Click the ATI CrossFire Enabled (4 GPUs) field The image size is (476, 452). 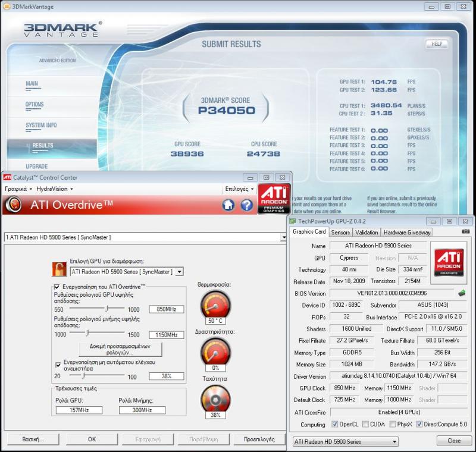pyautogui.click(x=399, y=412)
